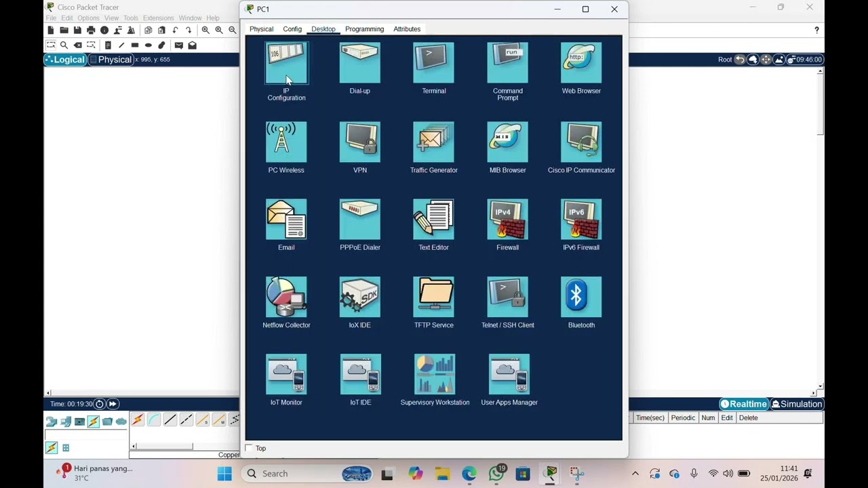This screenshot has width=868, height=488.
Task: Switch to the Config tab in PC1
Action: pos(292,29)
